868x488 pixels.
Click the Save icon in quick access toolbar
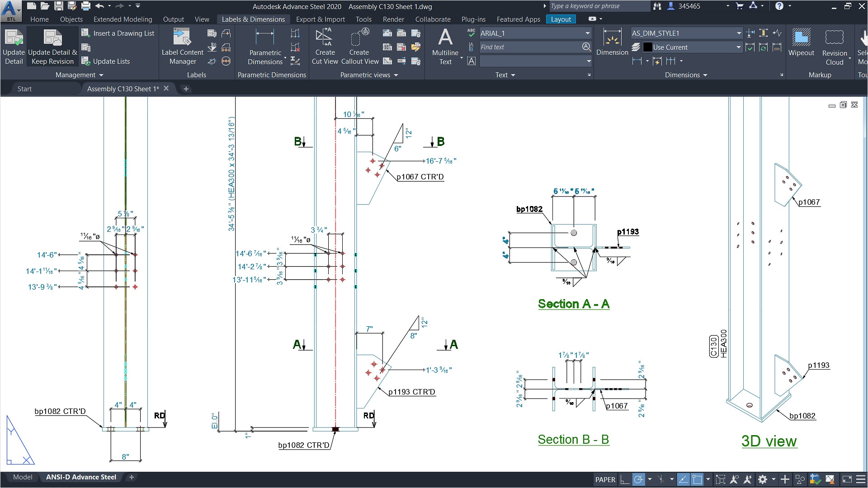[x=59, y=6]
